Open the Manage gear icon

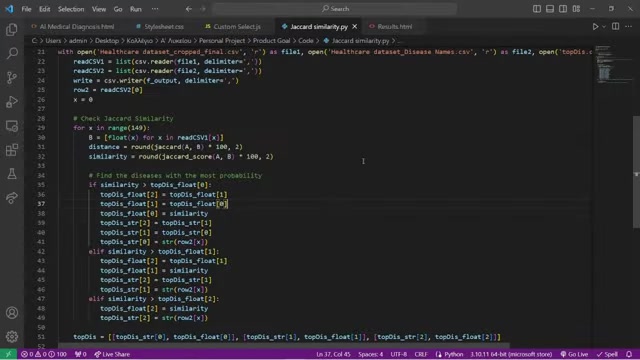pyautogui.click(x=12, y=336)
